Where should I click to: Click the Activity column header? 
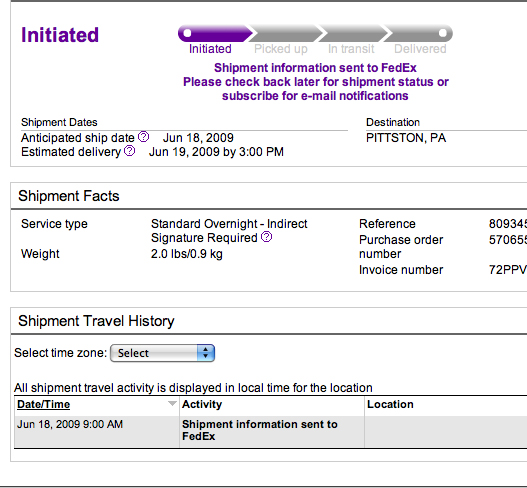click(x=202, y=404)
